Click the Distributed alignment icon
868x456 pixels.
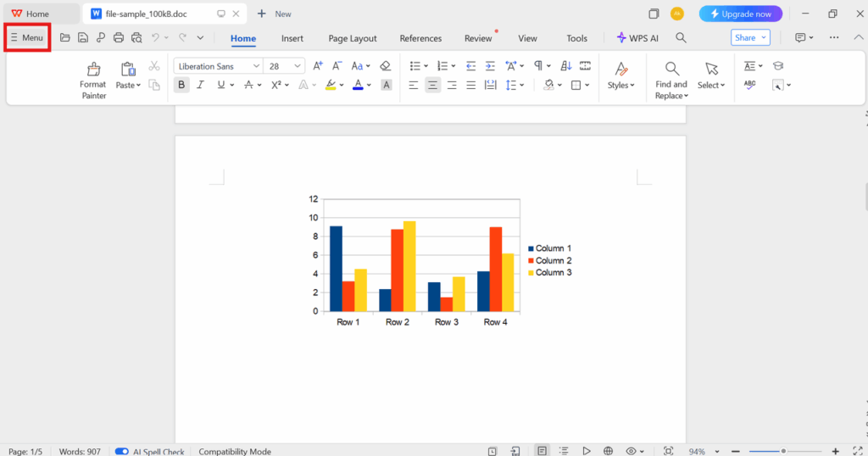490,86
